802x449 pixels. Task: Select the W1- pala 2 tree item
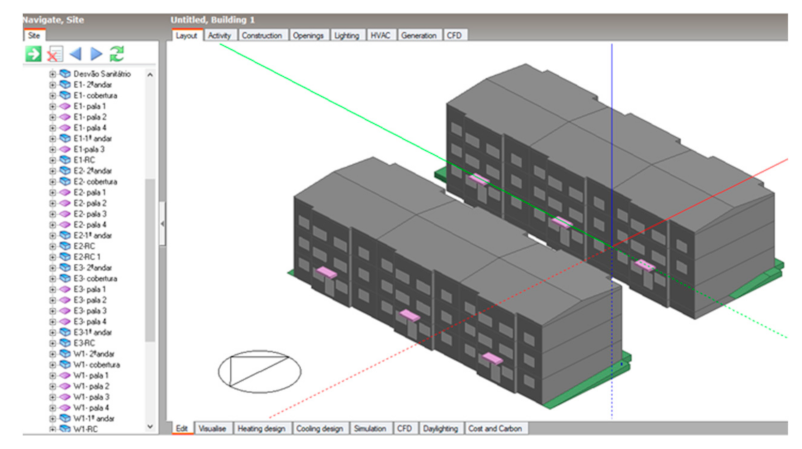[x=90, y=386]
